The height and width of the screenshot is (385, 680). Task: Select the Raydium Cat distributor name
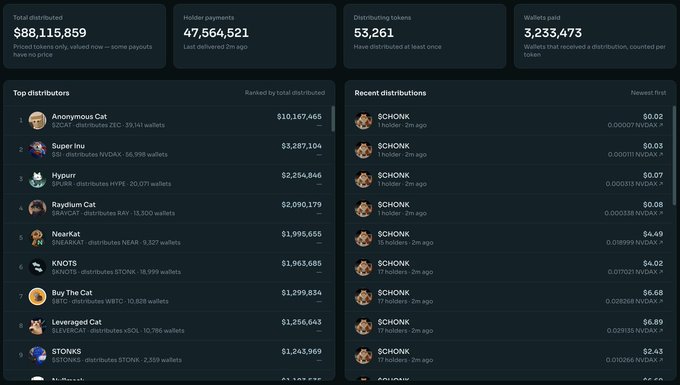click(x=73, y=205)
